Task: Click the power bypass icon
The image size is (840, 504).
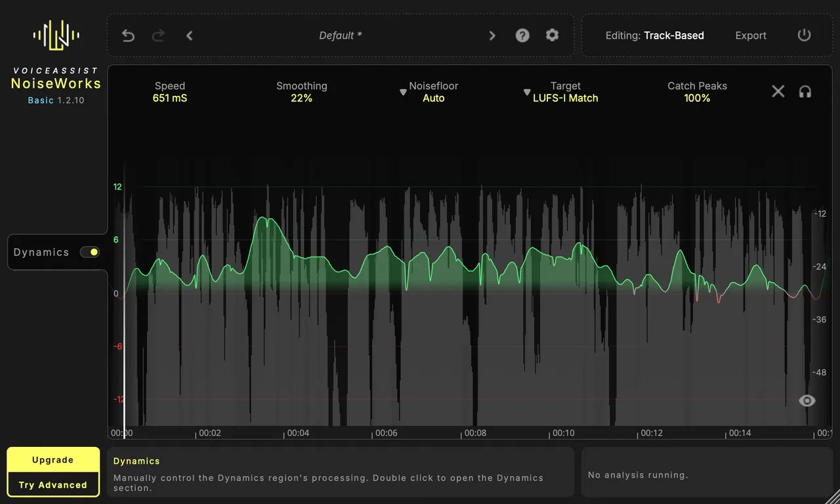Action: 805,35
